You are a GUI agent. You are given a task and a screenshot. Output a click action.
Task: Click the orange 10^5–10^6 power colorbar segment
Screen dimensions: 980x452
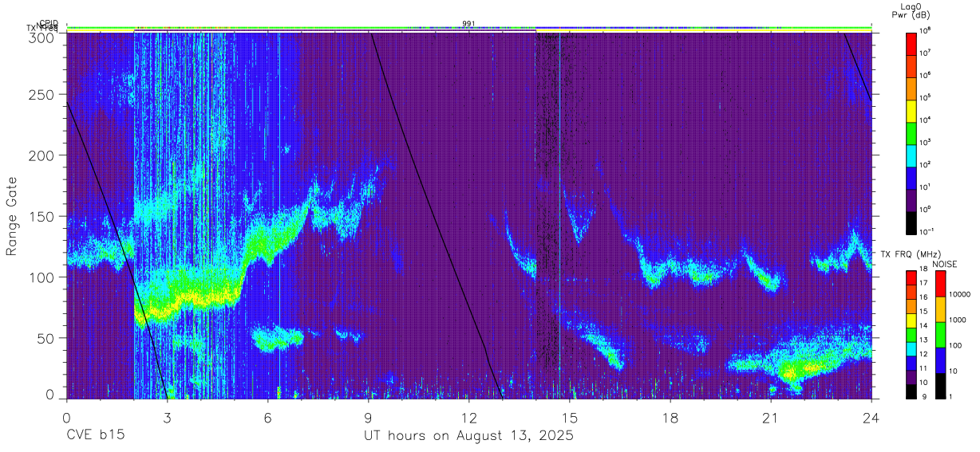(911, 87)
